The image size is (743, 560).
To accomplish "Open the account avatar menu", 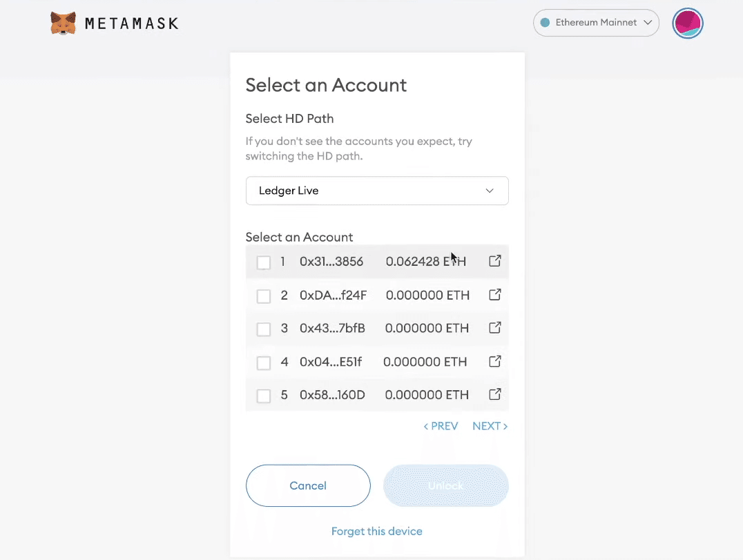I will [687, 23].
